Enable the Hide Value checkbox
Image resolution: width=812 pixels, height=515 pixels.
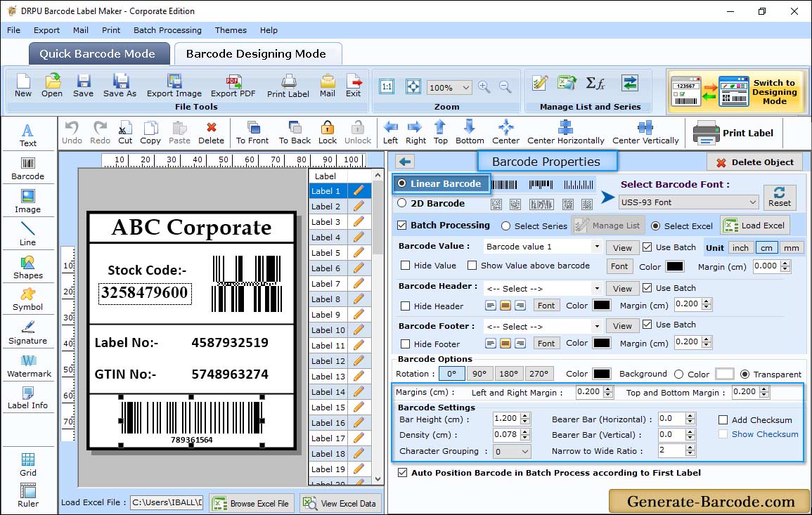(x=406, y=265)
